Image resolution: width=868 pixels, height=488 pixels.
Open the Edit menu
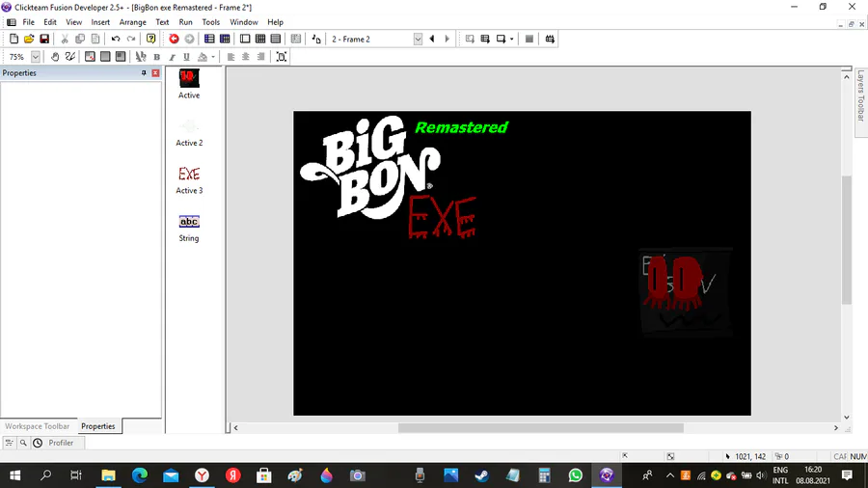click(x=50, y=22)
